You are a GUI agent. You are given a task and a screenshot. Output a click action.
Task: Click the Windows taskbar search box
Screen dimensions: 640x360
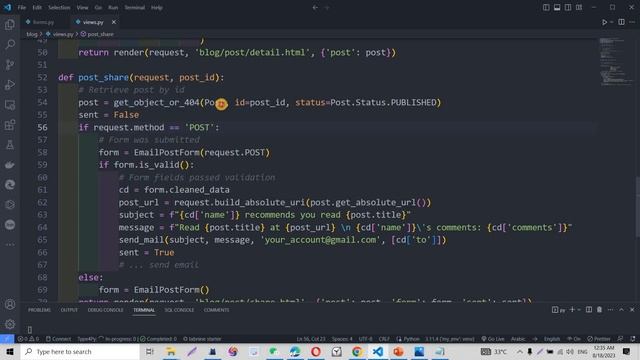coord(80,351)
